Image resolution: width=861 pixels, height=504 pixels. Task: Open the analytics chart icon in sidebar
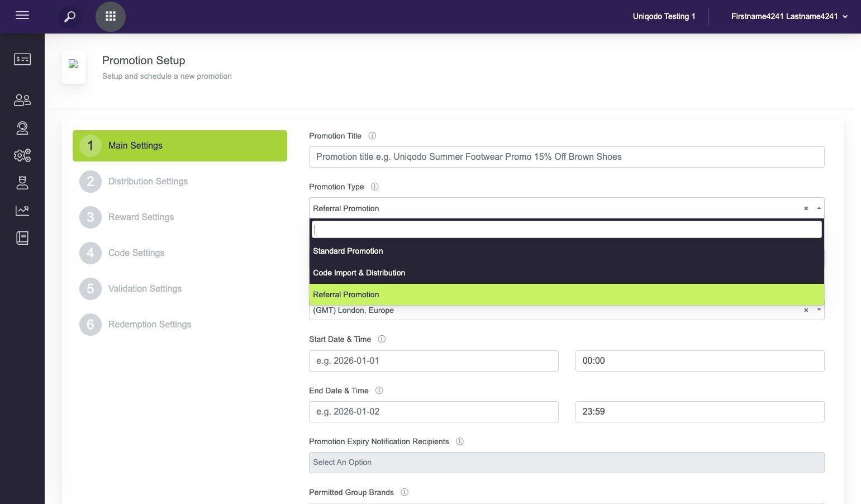(22, 211)
